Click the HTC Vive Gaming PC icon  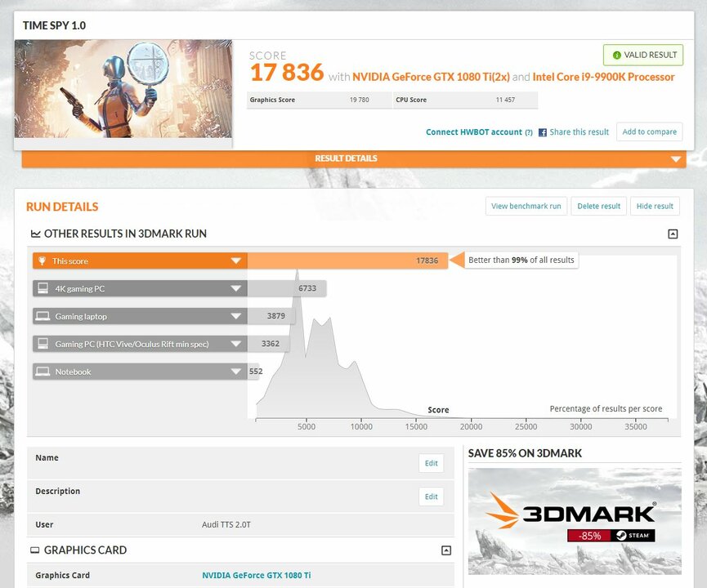point(43,344)
